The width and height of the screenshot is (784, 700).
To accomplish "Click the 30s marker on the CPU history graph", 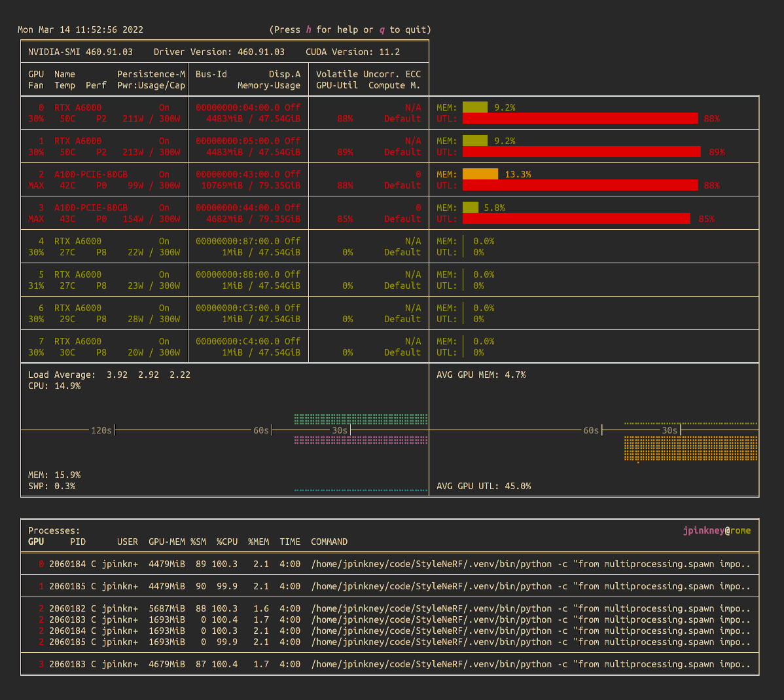I will [340, 430].
